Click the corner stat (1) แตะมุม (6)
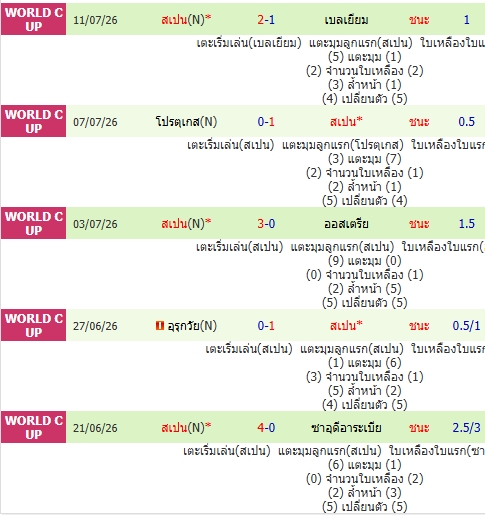This screenshot has width=485, height=515. pos(365,363)
